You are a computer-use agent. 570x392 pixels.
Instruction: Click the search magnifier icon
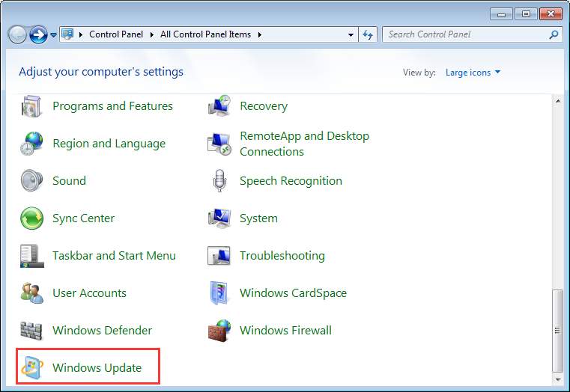(554, 34)
